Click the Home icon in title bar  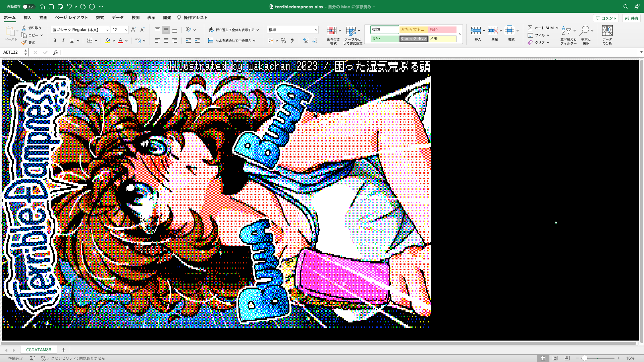[42, 6]
